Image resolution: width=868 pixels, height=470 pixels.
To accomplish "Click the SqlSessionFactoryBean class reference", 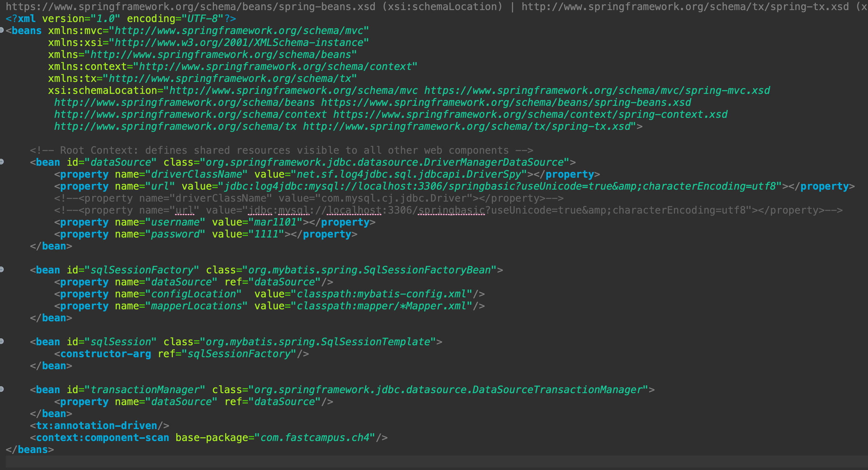I will click(426, 270).
